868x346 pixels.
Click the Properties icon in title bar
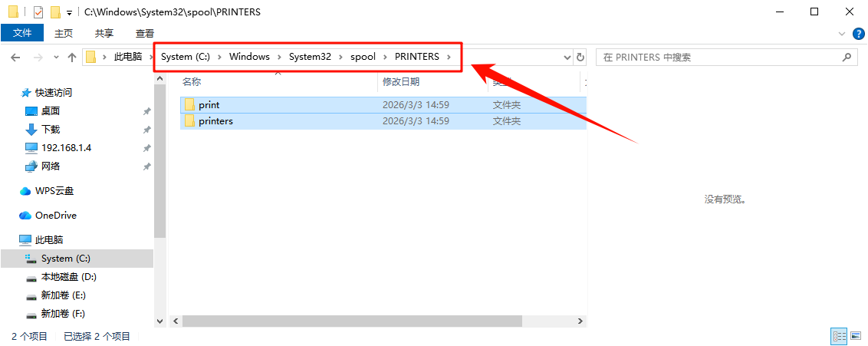38,12
